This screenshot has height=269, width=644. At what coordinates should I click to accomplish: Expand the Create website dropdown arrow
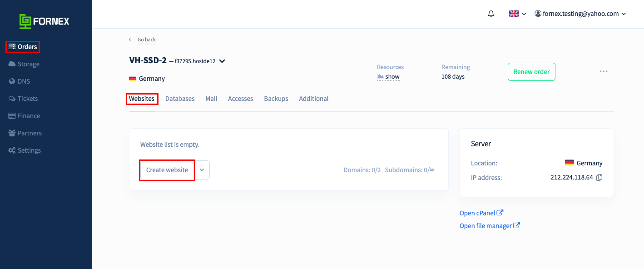point(202,170)
